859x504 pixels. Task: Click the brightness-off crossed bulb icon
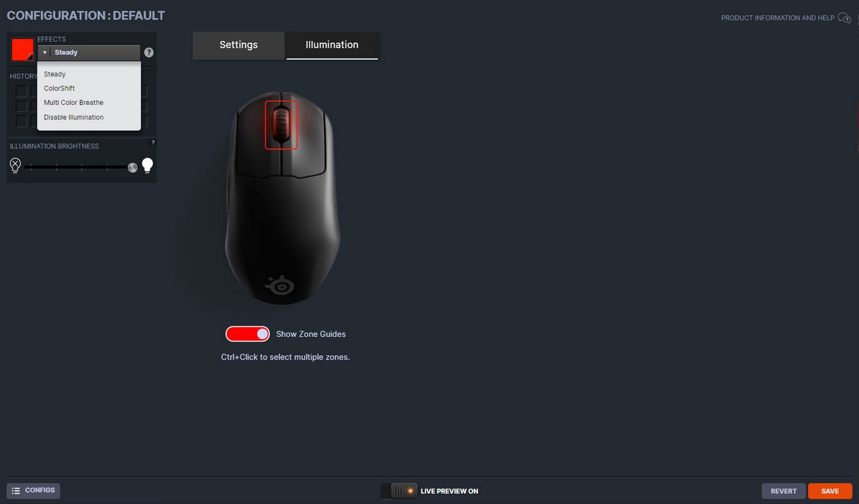click(x=15, y=165)
